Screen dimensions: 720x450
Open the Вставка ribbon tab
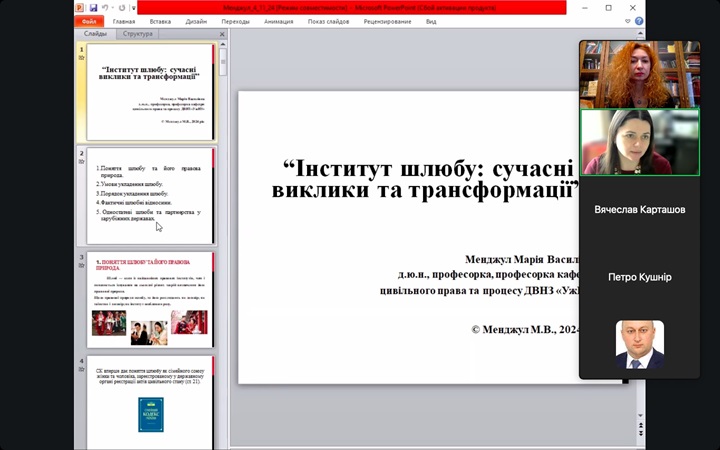160,21
